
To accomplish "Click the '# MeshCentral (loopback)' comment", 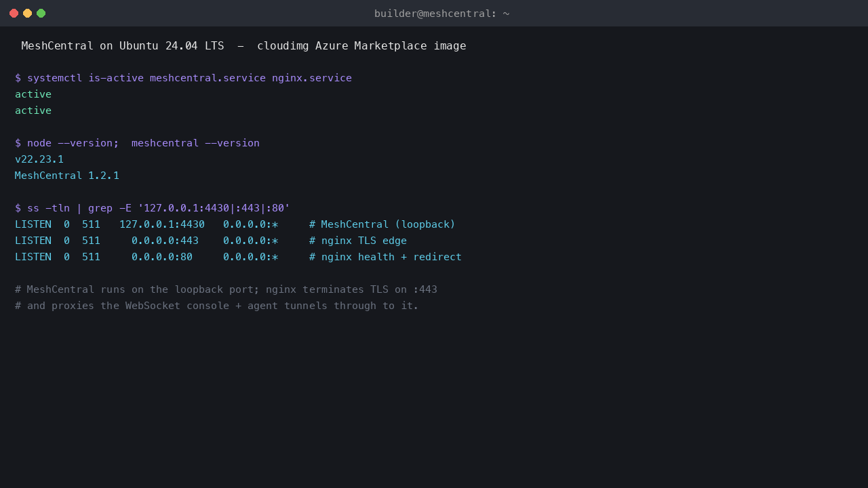I will coord(382,224).
